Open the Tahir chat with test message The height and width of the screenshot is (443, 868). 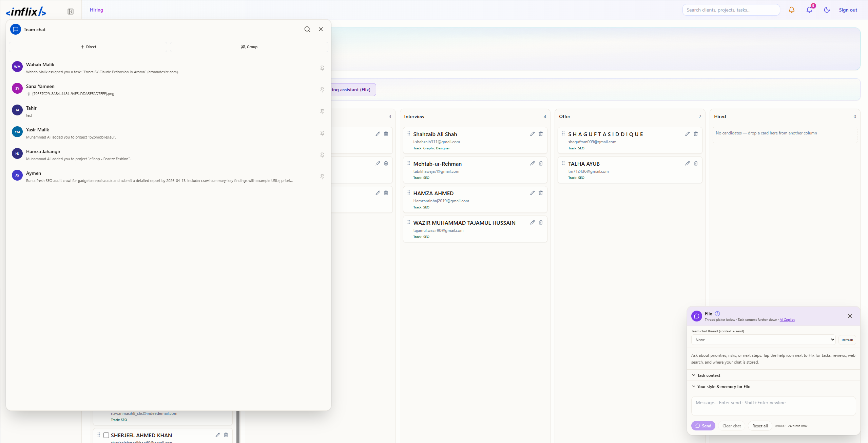(x=169, y=111)
